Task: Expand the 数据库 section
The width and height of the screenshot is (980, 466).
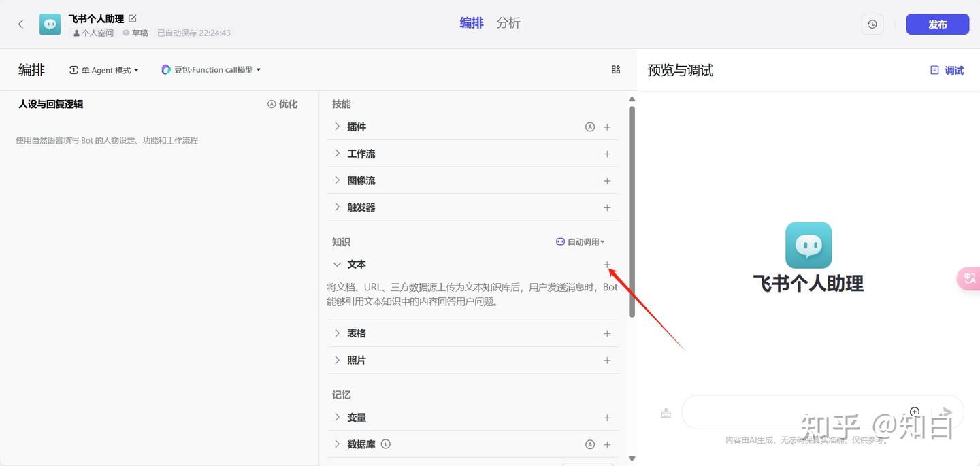Action: [x=337, y=444]
